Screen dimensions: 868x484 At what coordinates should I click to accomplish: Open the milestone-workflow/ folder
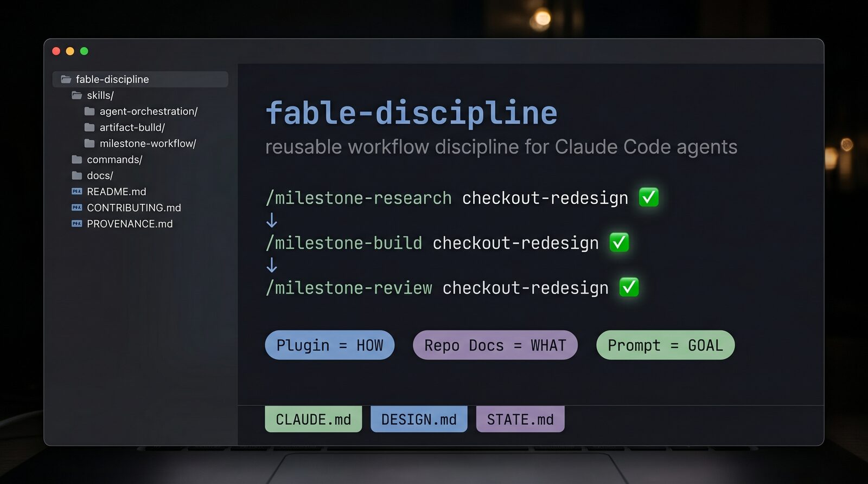pyautogui.click(x=148, y=144)
